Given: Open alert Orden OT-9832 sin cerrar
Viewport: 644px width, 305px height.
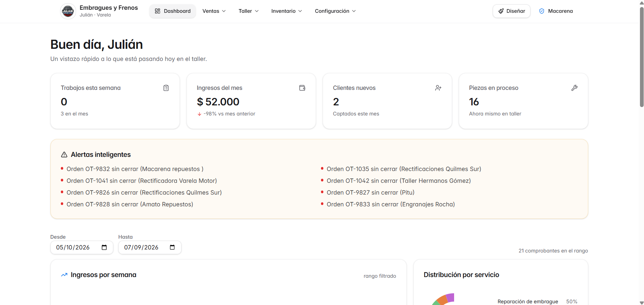Looking at the screenshot, I should pos(135,169).
